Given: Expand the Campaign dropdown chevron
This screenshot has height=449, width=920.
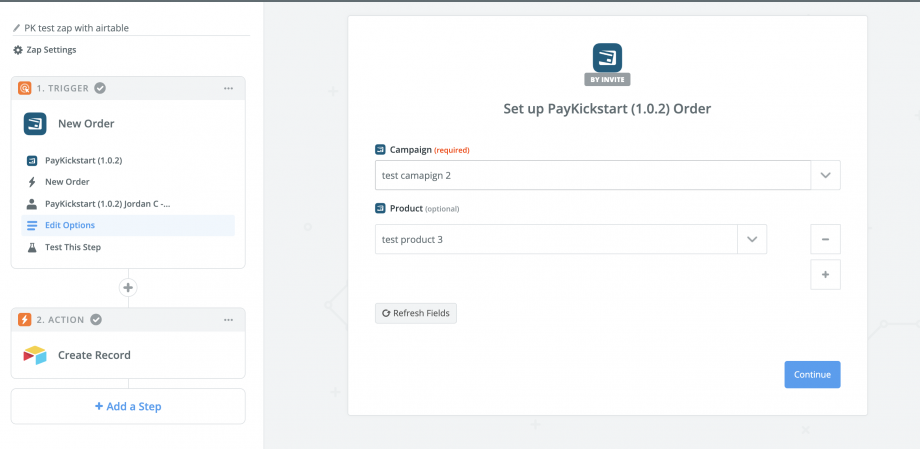Looking at the screenshot, I should [826, 175].
